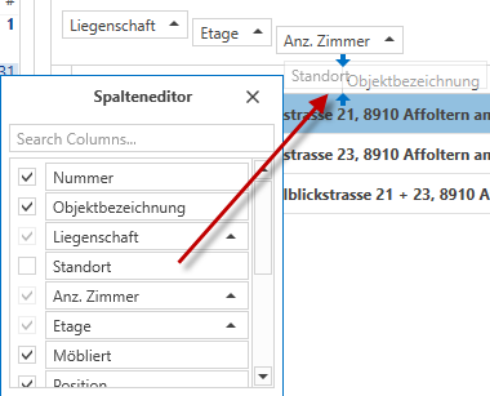The width and height of the screenshot is (490, 396).
Task: Select Möbliert entry in column list
Action: [147, 355]
